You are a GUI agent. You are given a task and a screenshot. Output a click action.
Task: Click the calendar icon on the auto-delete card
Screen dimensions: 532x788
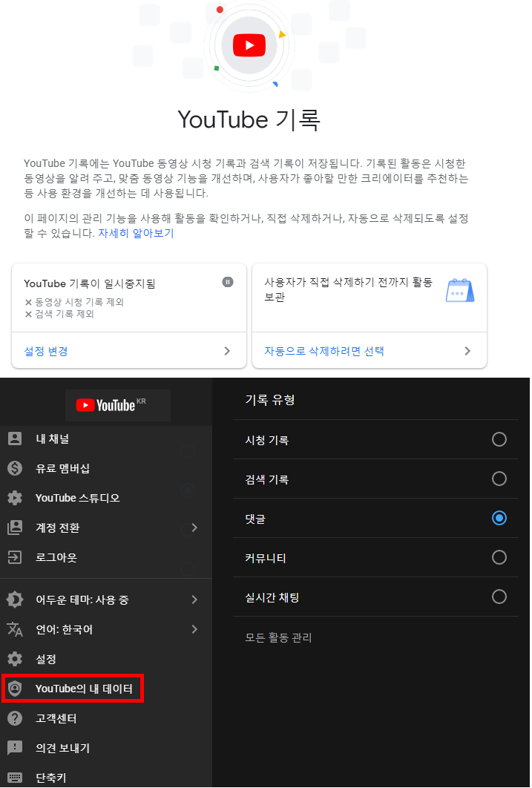point(460,290)
